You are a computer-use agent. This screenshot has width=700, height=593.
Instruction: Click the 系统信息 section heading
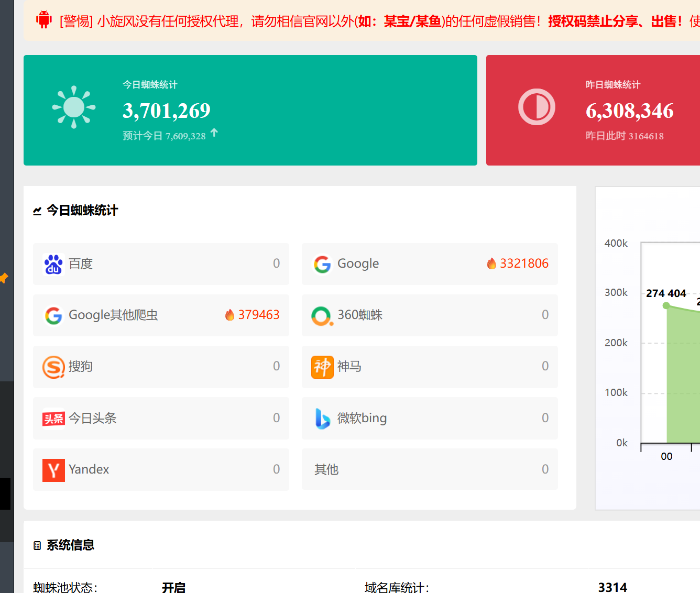point(70,545)
